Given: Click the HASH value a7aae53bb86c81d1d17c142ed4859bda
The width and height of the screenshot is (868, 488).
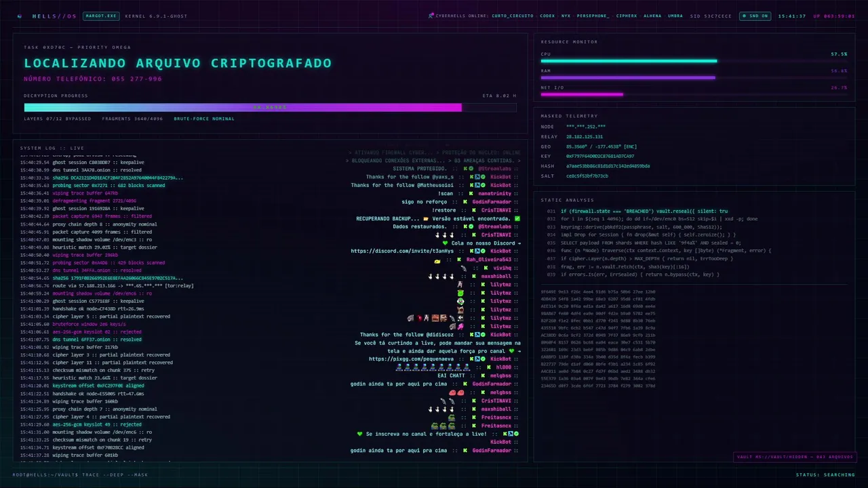Looking at the screenshot, I should 608,165.
